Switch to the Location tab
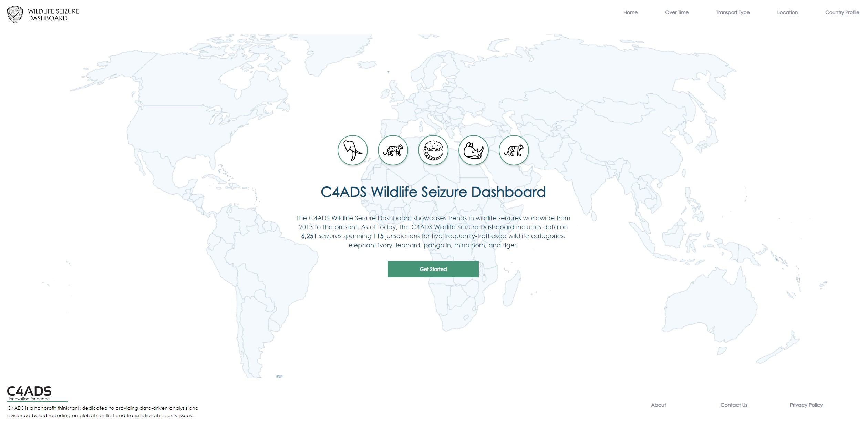This screenshot has height=426, width=868. pyautogui.click(x=787, y=12)
